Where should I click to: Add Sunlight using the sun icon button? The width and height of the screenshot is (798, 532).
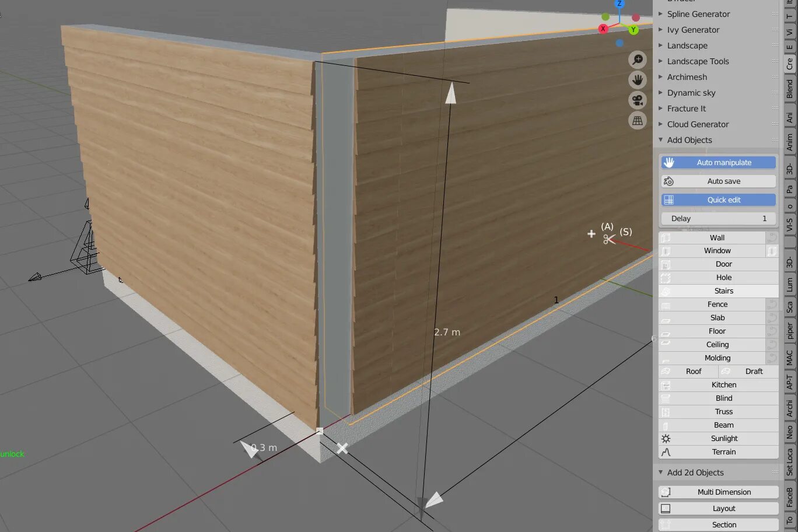pos(719,439)
